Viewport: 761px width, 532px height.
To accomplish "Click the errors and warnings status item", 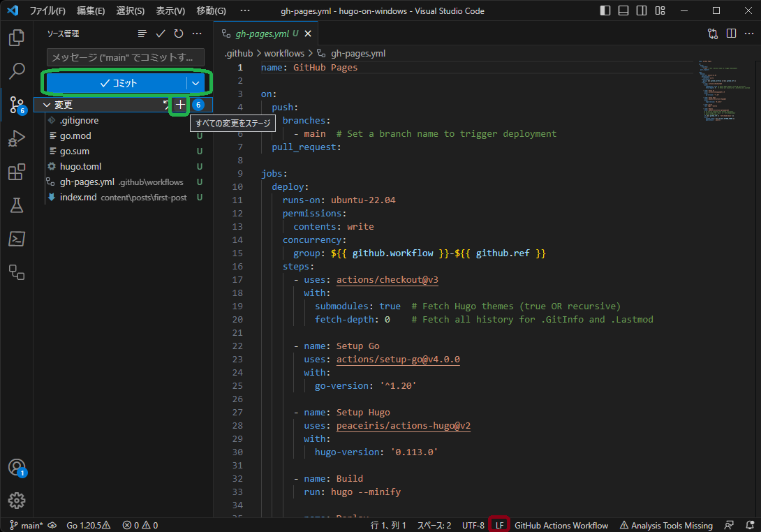I will click(x=140, y=525).
